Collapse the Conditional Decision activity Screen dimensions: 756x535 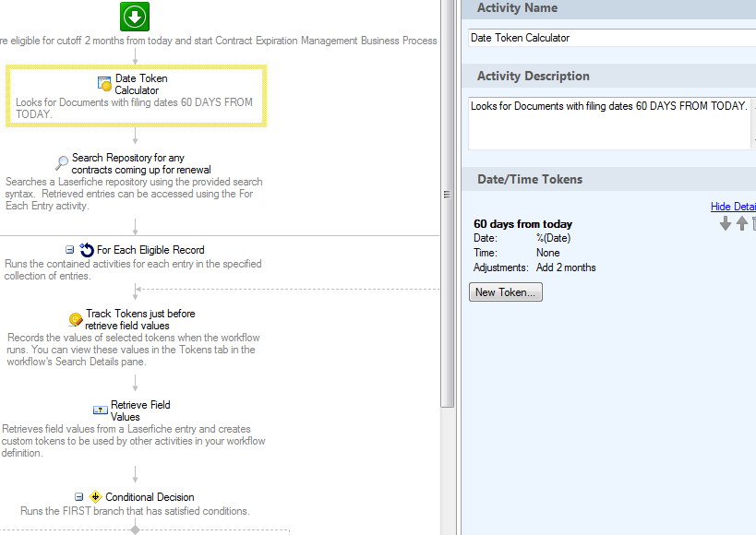79,497
